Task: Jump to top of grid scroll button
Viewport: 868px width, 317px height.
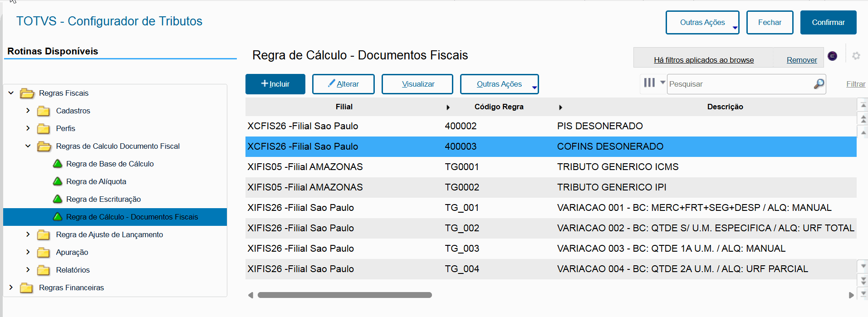Action: [x=863, y=105]
